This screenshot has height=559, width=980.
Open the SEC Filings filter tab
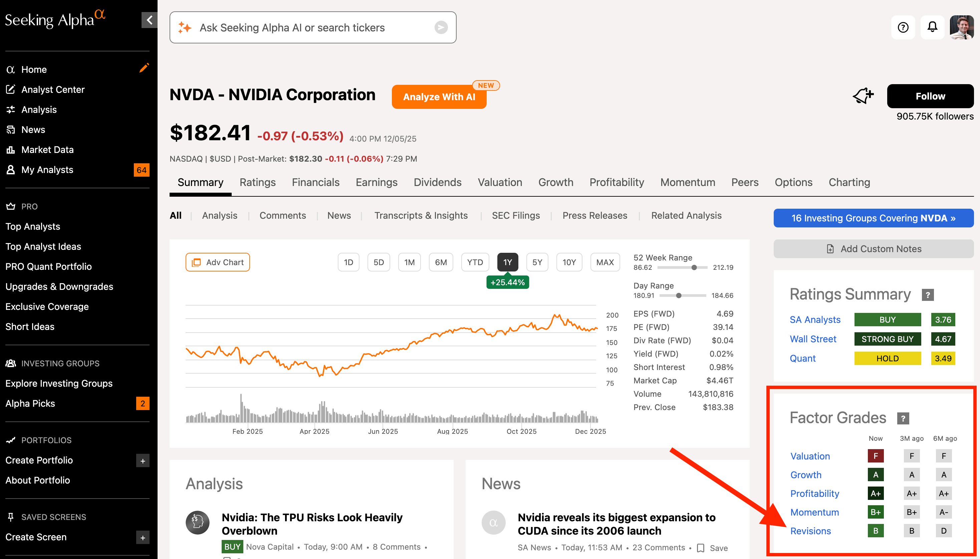point(515,215)
